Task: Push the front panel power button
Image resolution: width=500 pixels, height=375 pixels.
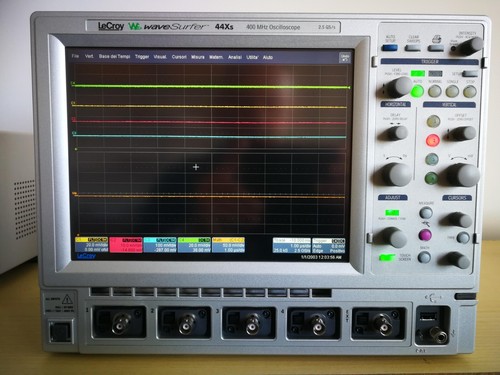Action: (60, 332)
